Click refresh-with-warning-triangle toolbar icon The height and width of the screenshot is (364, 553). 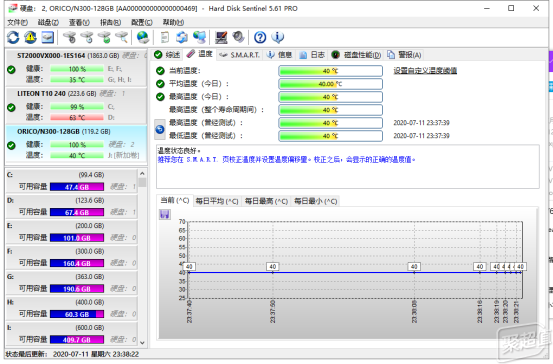(x=30, y=37)
